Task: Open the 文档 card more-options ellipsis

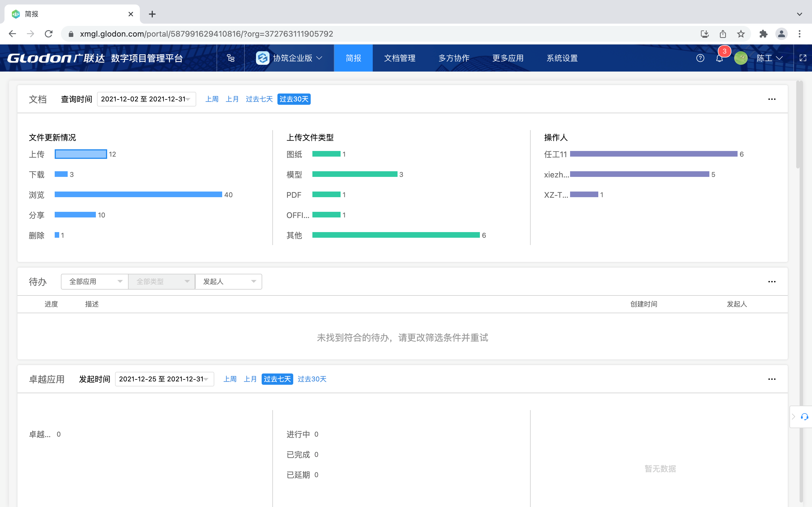Action: coord(772,99)
